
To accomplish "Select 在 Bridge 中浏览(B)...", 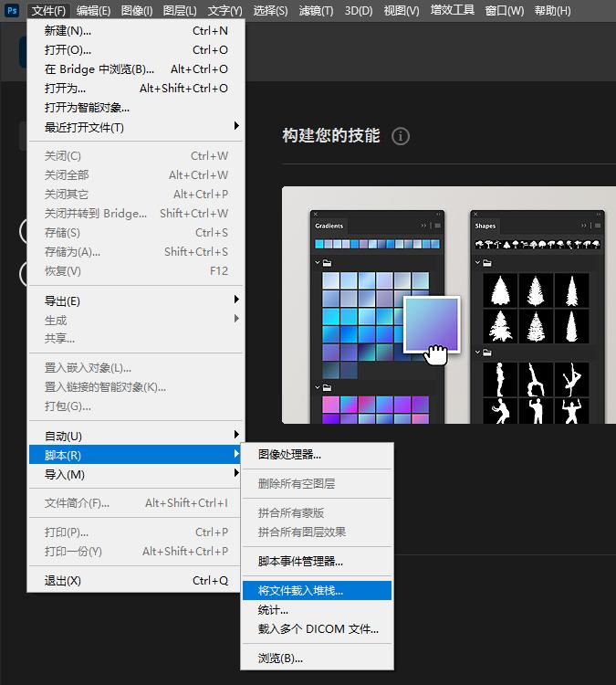I will pos(136,69).
